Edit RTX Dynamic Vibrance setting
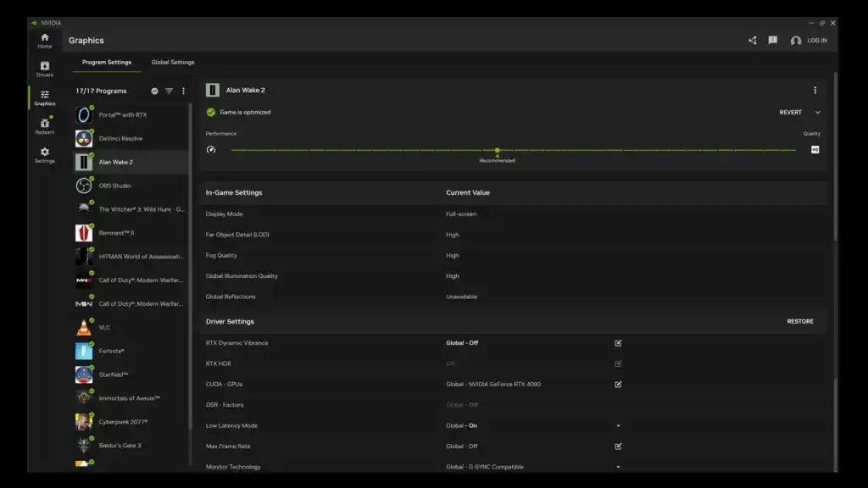This screenshot has height=488, width=868. click(618, 343)
